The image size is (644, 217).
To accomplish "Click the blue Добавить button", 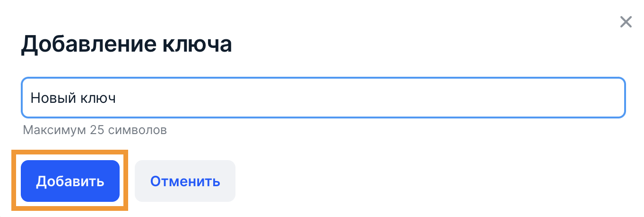I will (70, 181).
